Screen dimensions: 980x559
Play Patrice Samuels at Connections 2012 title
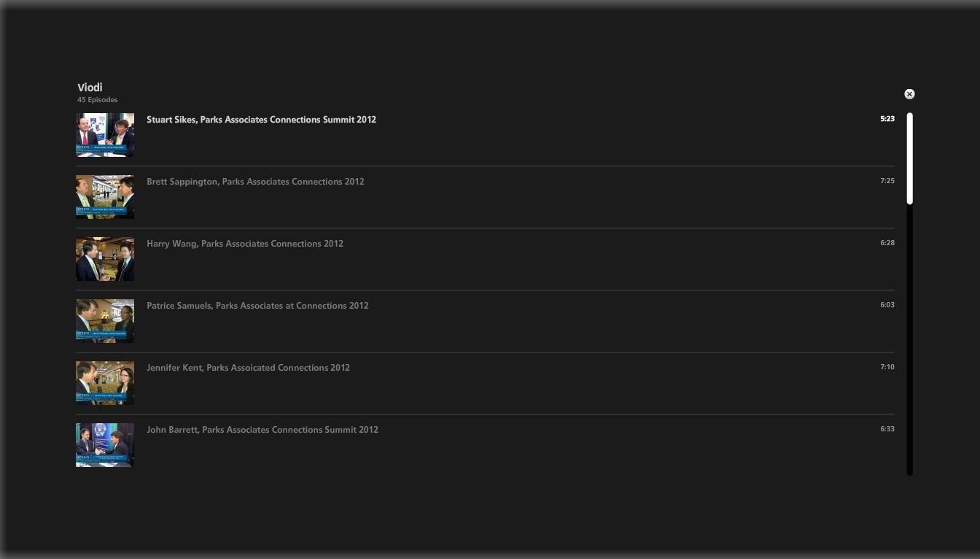tap(257, 306)
